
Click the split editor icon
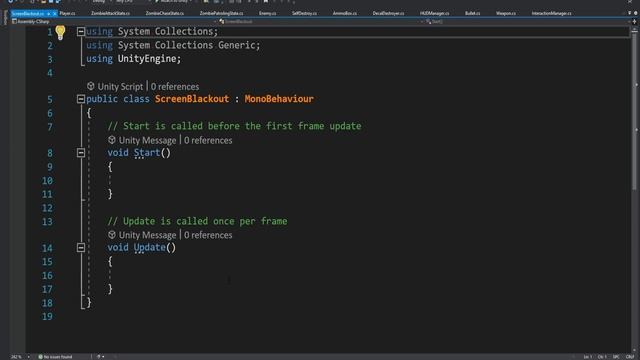coord(634,21)
